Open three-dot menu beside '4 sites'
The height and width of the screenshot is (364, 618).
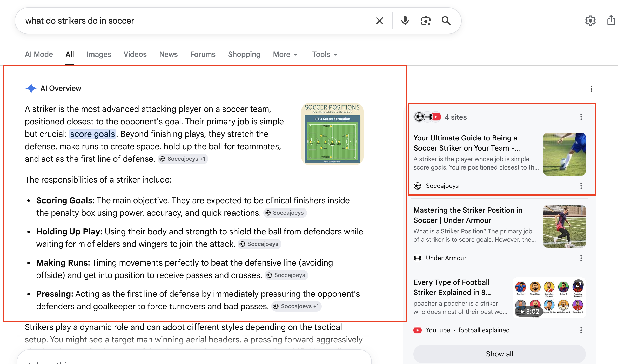click(x=581, y=117)
